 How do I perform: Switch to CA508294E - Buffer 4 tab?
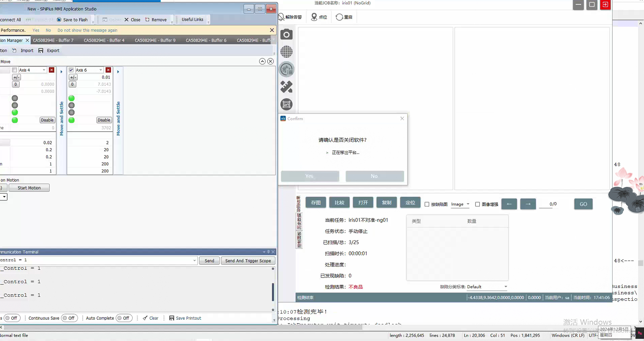(104, 41)
